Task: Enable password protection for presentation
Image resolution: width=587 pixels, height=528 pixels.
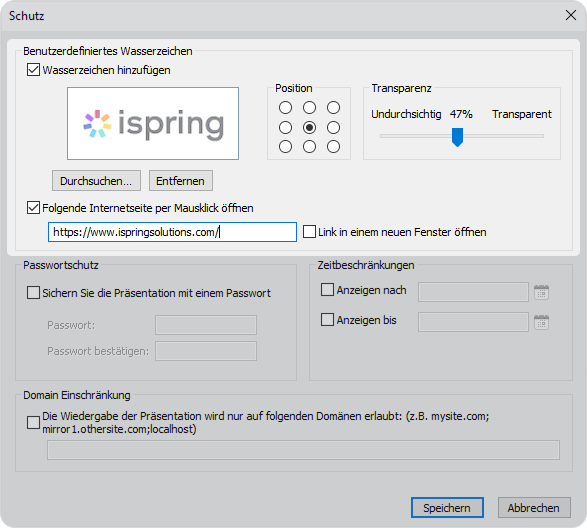Action: coord(33,292)
